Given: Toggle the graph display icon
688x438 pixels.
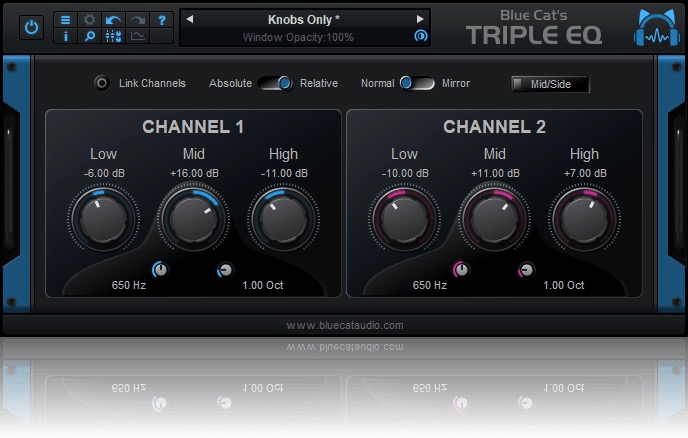Looking at the screenshot, I should point(138,36).
